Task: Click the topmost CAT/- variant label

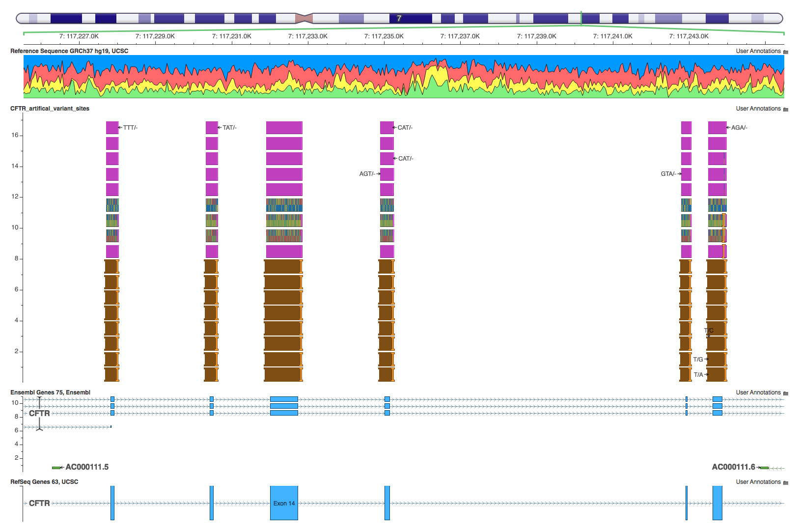Action: point(405,128)
